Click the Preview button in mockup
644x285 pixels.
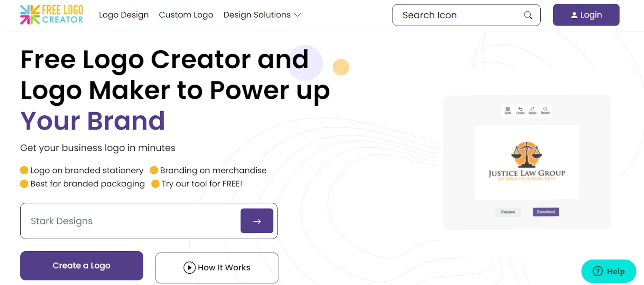[x=508, y=212]
